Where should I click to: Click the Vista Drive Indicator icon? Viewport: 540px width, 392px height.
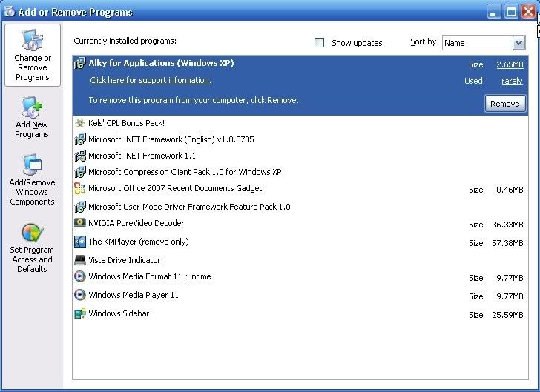tap(80, 260)
